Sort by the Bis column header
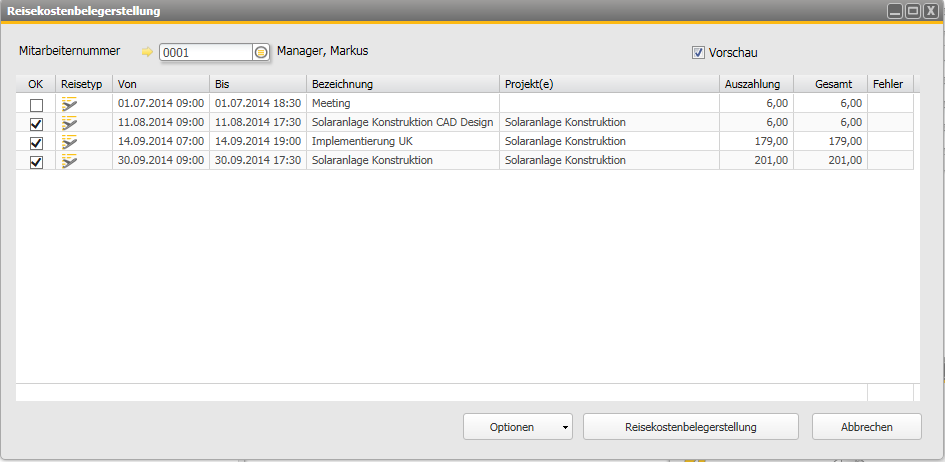This screenshot has height=462, width=945. click(258, 84)
